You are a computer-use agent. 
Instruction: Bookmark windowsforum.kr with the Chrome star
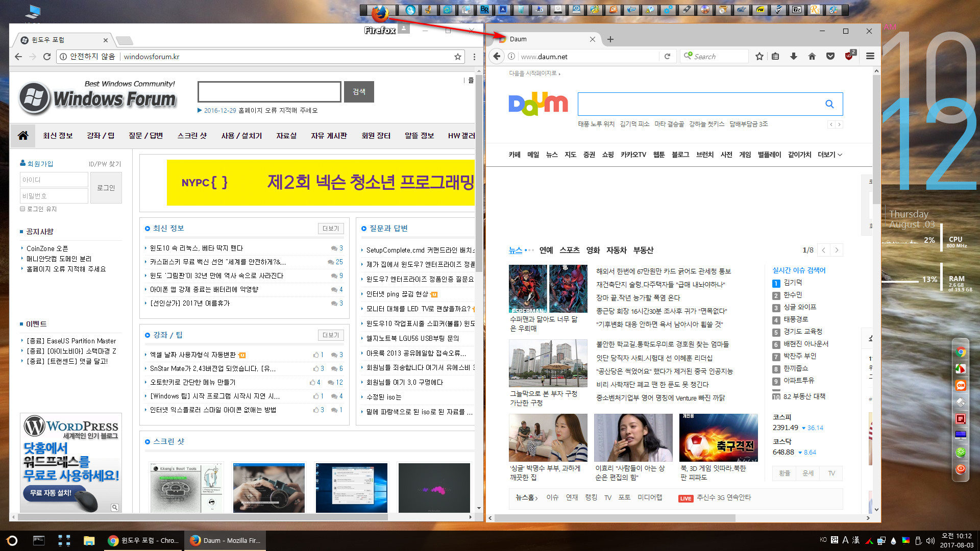click(x=458, y=57)
